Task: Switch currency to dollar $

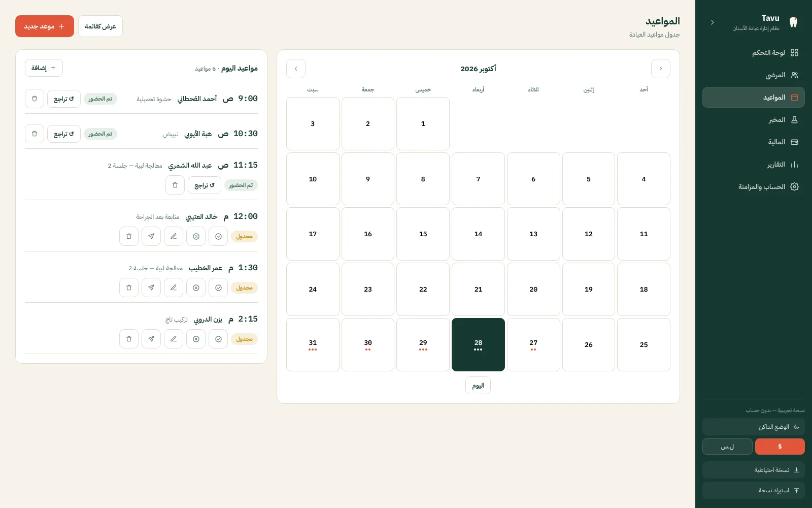Action: (780, 447)
